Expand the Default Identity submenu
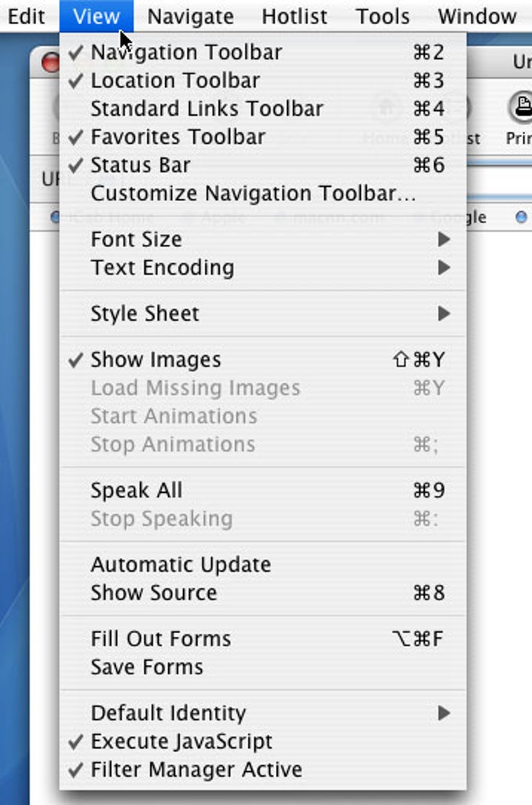Viewport: 532px width, 805px height. 263,713
